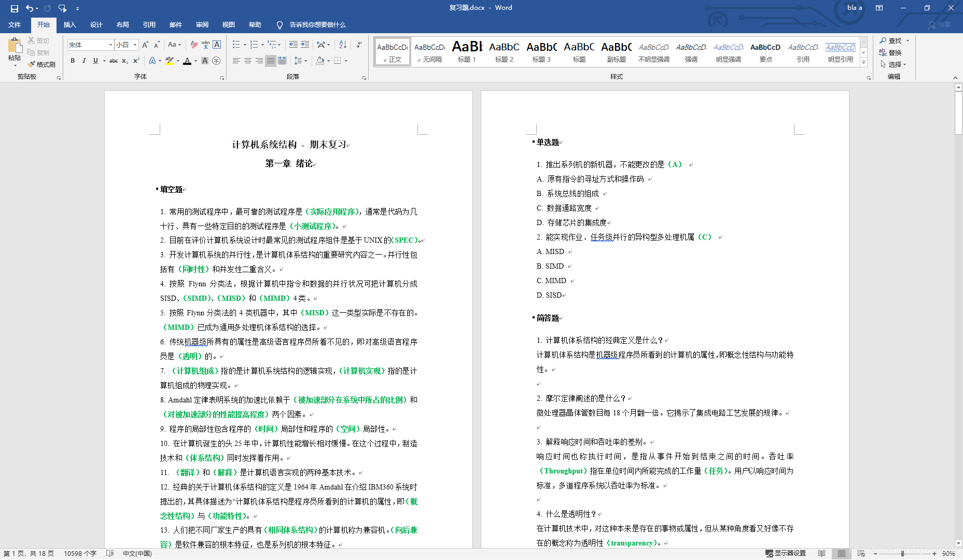Apply the Heading 1 (标题 1) style
The width and height of the screenshot is (963, 560).
click(467, 51)
